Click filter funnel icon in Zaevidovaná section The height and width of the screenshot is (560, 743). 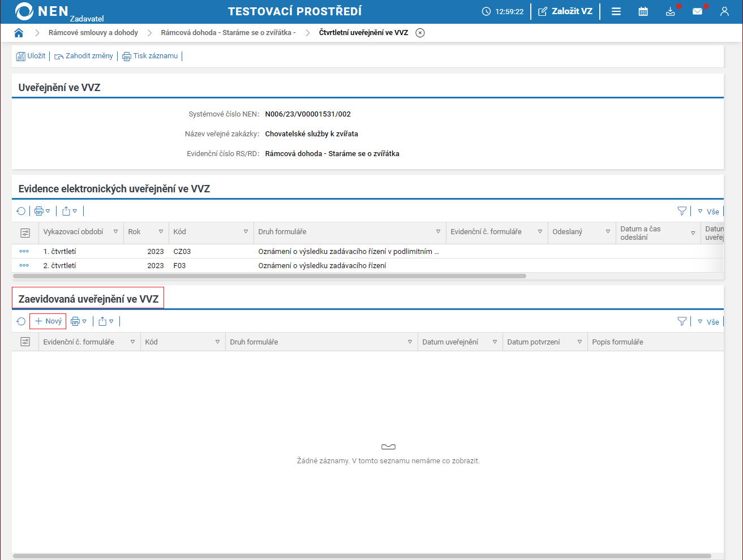point(682,321)
